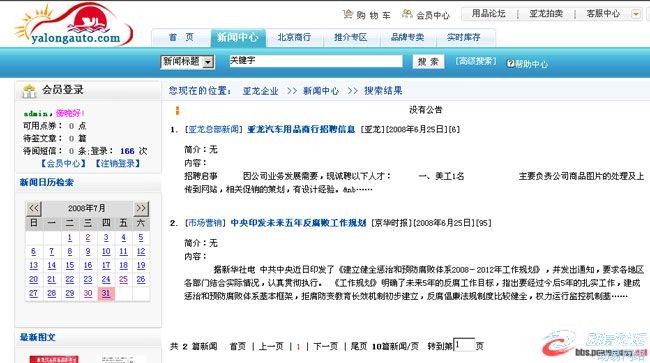Click the 2008年7月 calendar header
Viewport: 650px width, 363px height.
coord(87,208)
